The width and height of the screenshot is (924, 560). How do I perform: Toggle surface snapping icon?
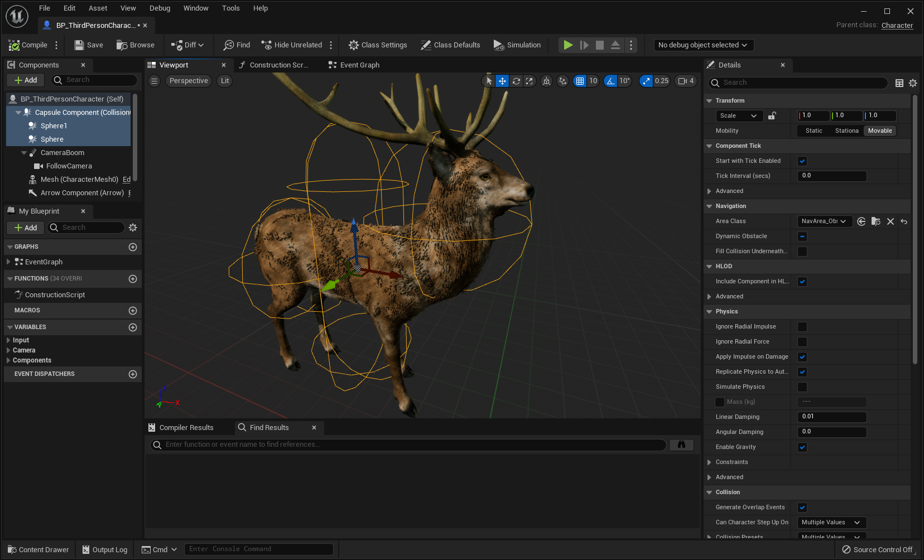click(562, 81)
